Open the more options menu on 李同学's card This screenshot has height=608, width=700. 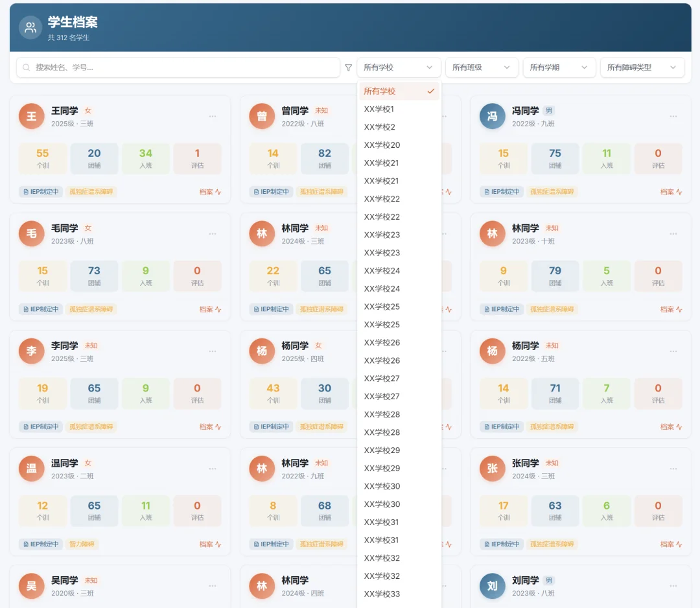pyautogui.click(x=213, y=351)
